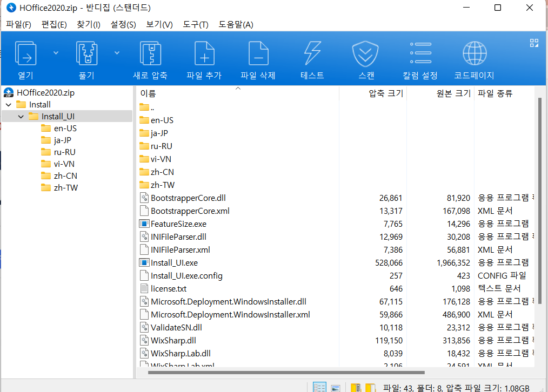Select Install_UI.exe application icon
Image resolution: width=548 pixels, height=392 pixels.
[x=144, y=262]
